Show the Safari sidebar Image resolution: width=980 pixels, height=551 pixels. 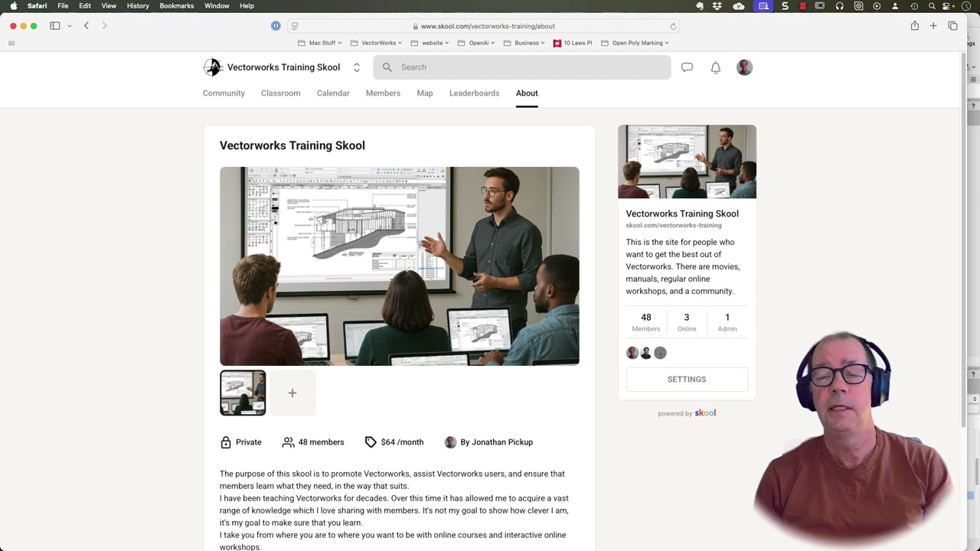(x=55, y=26)
